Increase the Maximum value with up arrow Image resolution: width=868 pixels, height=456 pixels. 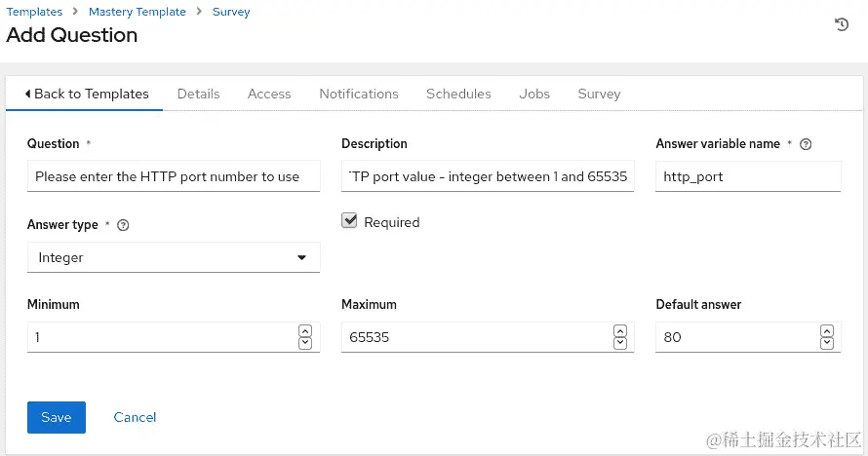[x=620, y=331]
